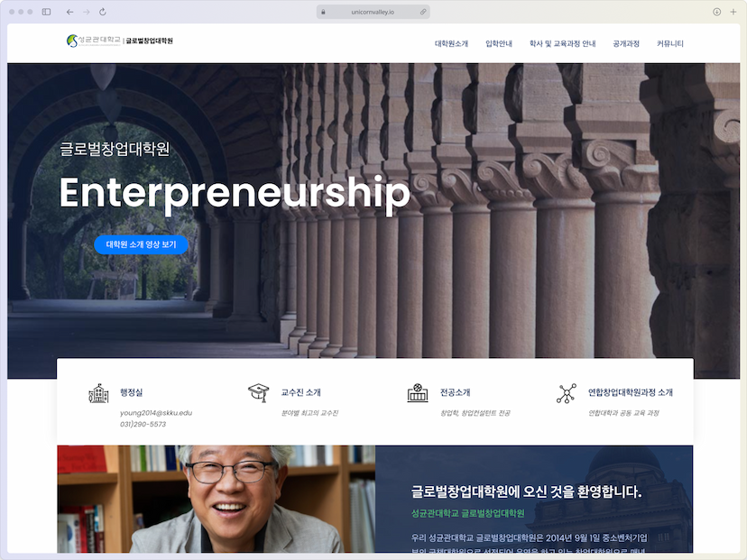
Task: Click the network icon for 연합창업대학원과정 소개
Action: click(x=567, y=393)
